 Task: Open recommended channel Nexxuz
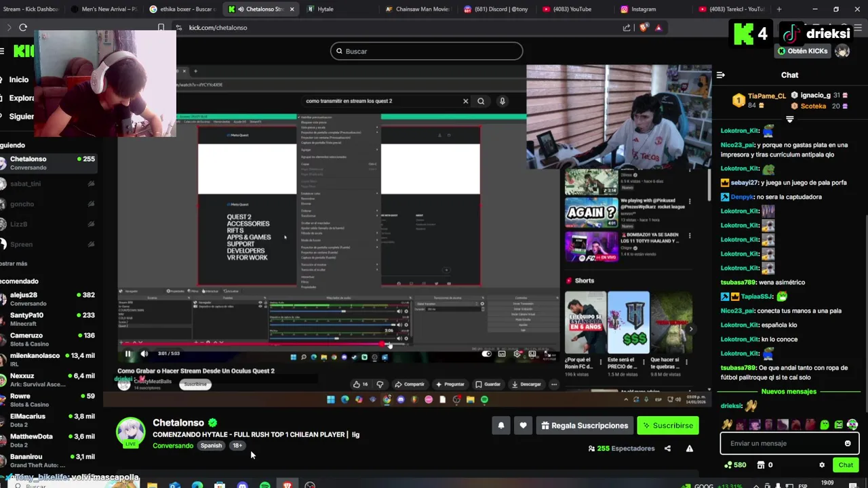47,380
